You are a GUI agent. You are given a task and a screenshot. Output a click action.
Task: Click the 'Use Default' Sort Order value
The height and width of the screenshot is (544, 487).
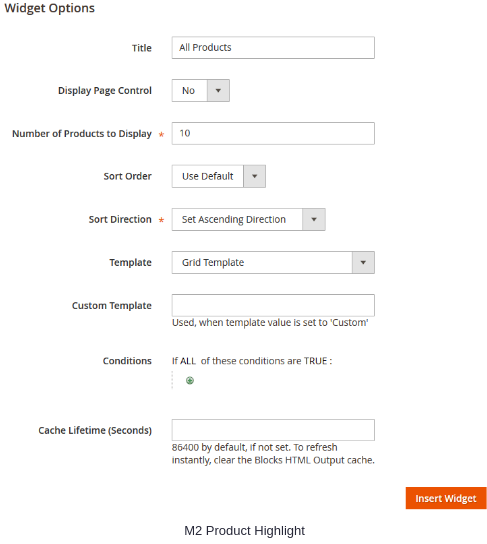208,176
